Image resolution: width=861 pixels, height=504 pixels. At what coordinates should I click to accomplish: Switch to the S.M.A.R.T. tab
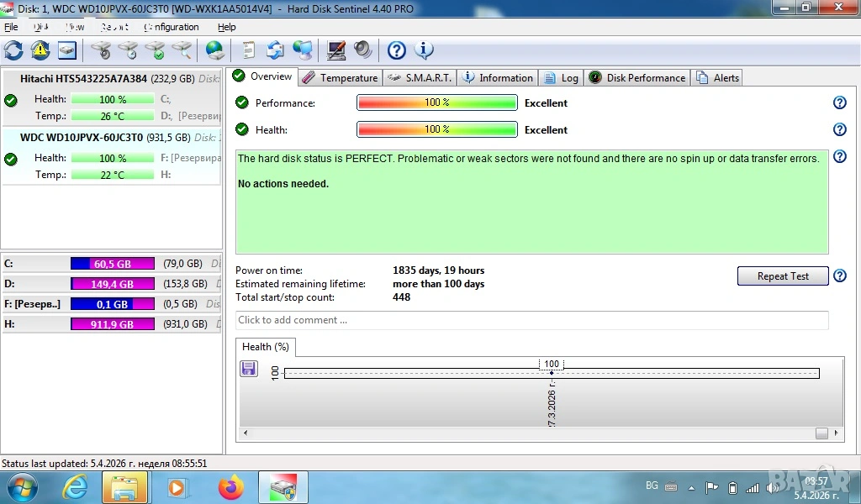[x=420, y=78]
